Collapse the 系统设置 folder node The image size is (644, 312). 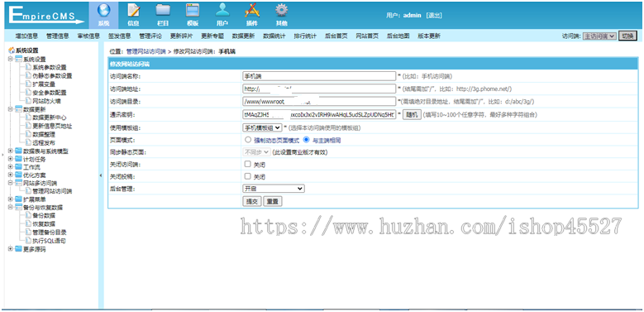(10, 60)
